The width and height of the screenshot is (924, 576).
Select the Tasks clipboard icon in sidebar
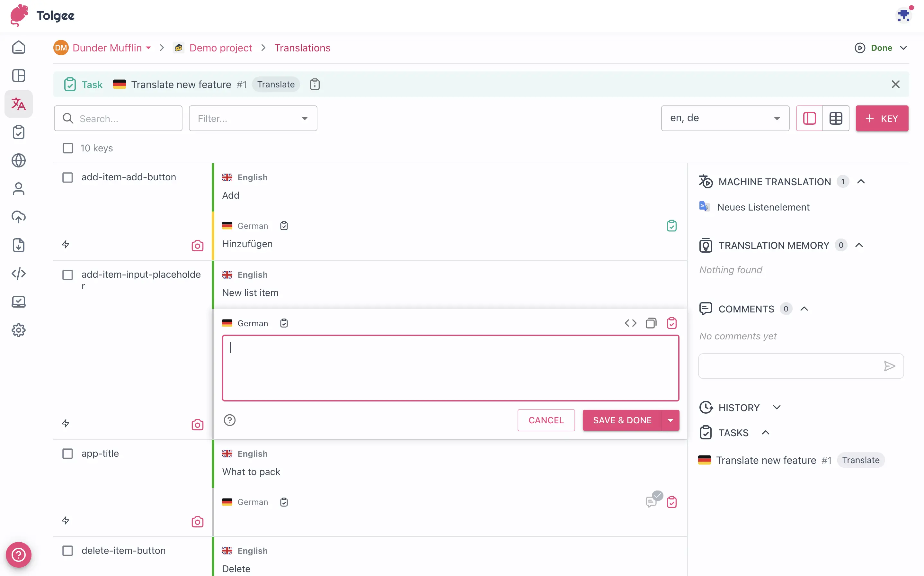pyautogui.click(x=18, y=132)
